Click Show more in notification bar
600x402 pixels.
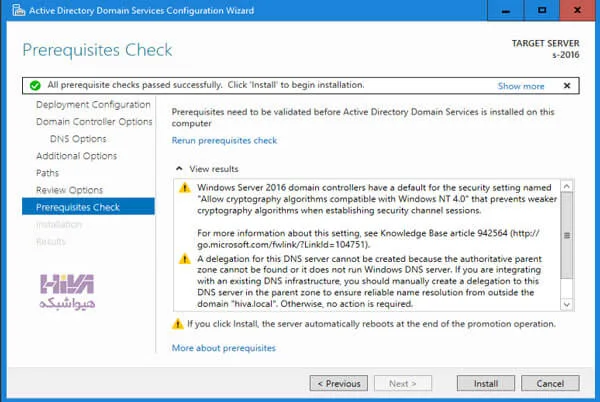521,86
